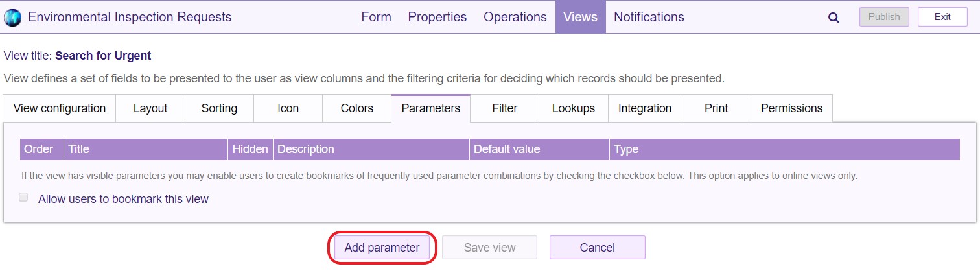The width and height of the screenshot is (980, 273).
Task: Switch to the View configuration tab
Action: click(60, 108)
